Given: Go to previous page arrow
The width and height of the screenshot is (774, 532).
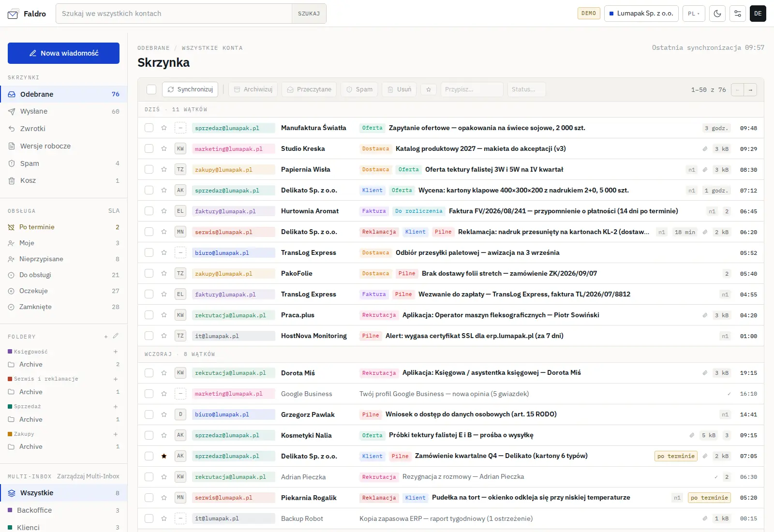Looking at the screenshot, I should click(737, 90).
